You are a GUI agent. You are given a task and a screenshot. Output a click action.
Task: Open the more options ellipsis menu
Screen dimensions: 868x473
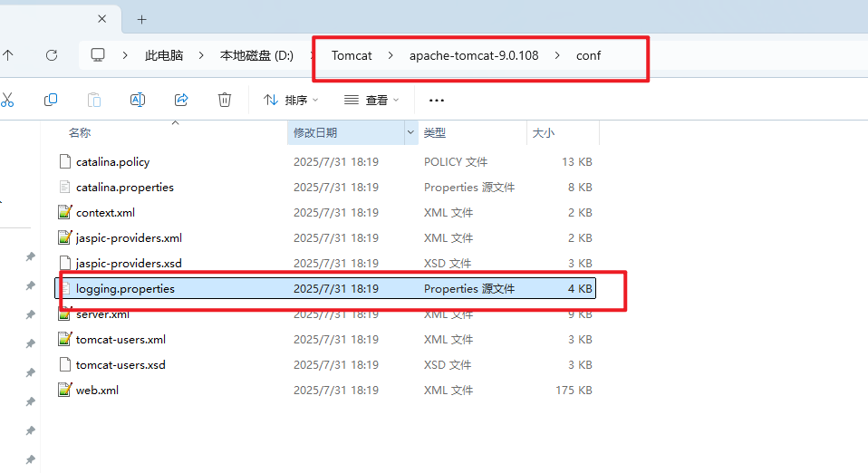pyautogui.click(x=436, y=101)
